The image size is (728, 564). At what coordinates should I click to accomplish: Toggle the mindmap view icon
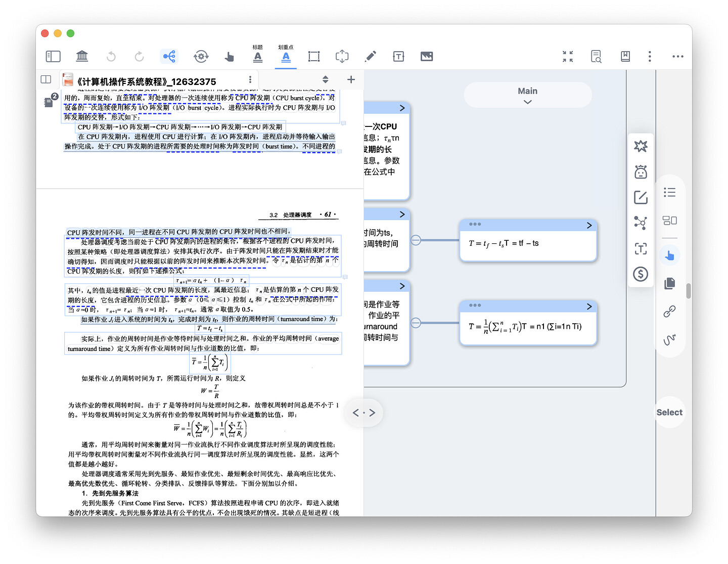point(169,56)
